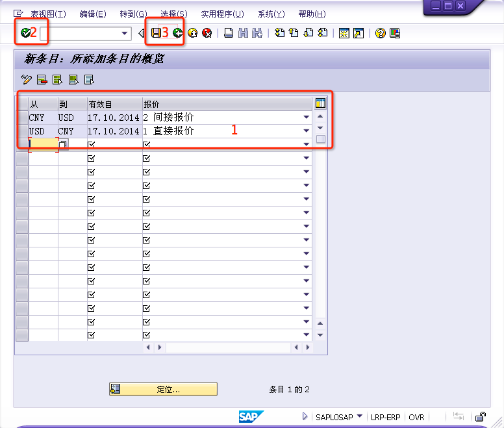
Task: Click the red Cancel icon
Action: (207, 32)
